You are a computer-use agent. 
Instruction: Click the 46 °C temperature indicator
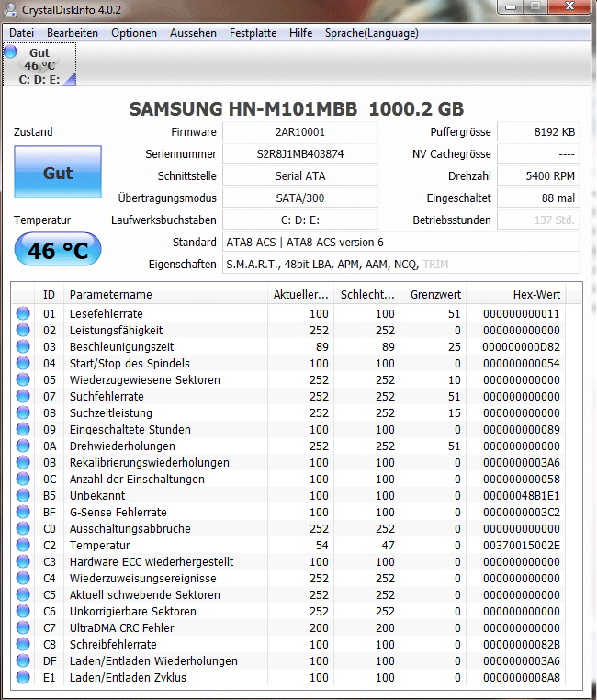[58, 249]
